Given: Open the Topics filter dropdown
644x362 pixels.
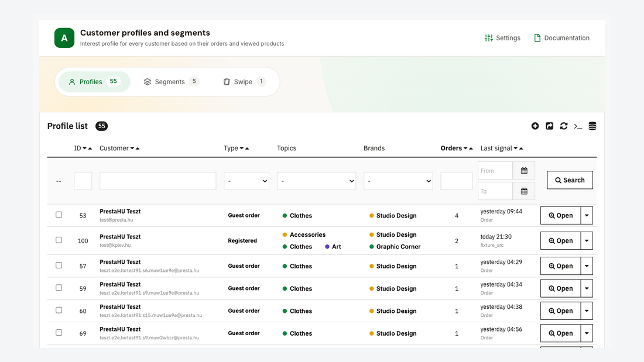Looking at the screenshot, I should [316, 181].
